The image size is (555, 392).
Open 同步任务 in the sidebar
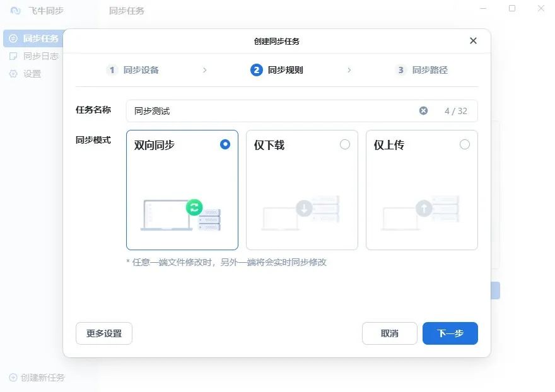33,38
